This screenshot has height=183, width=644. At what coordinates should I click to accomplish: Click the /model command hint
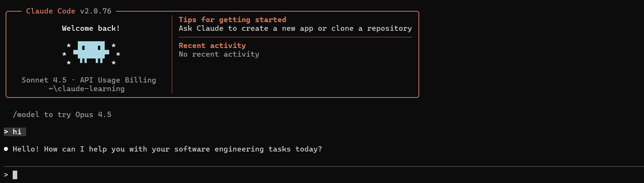click(x=62, y=115)
